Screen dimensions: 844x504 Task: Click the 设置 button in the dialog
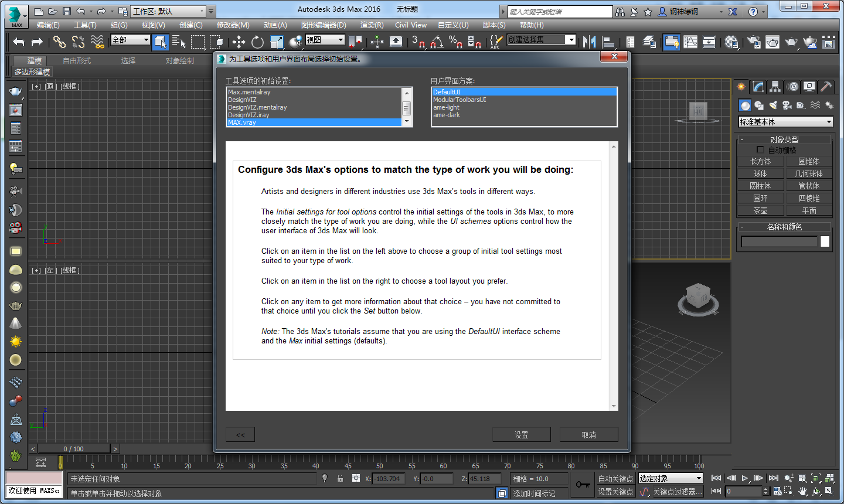tap(522, 435)
